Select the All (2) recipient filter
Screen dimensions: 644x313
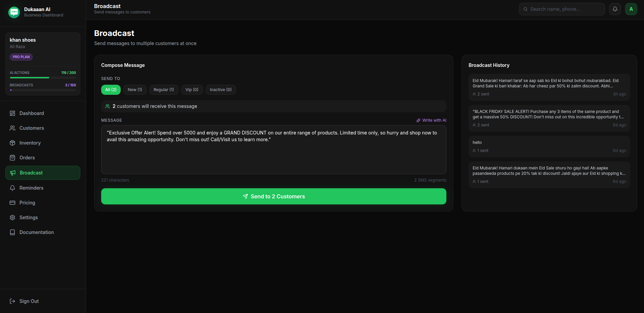(111, 90)
